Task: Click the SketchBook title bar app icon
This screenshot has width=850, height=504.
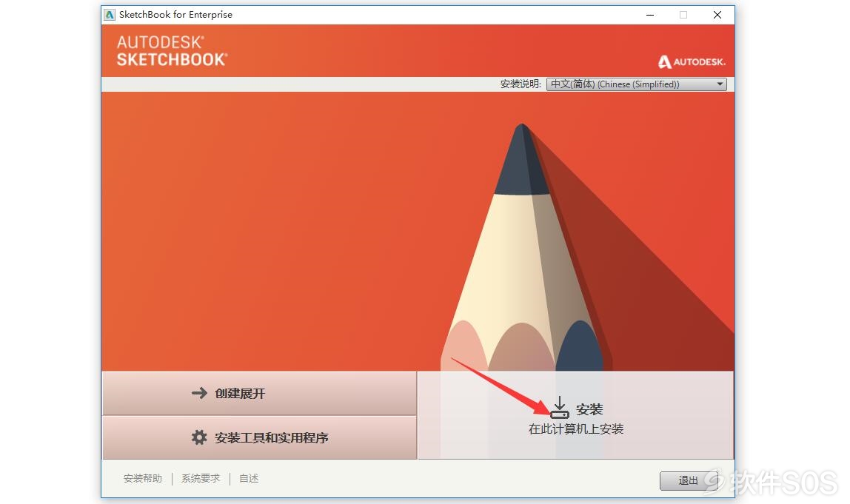Action: (x=110, y=15)
